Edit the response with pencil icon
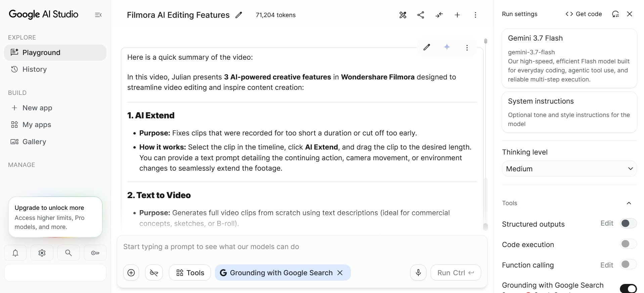This screenshot has width=644, height=293. (427, 47)
